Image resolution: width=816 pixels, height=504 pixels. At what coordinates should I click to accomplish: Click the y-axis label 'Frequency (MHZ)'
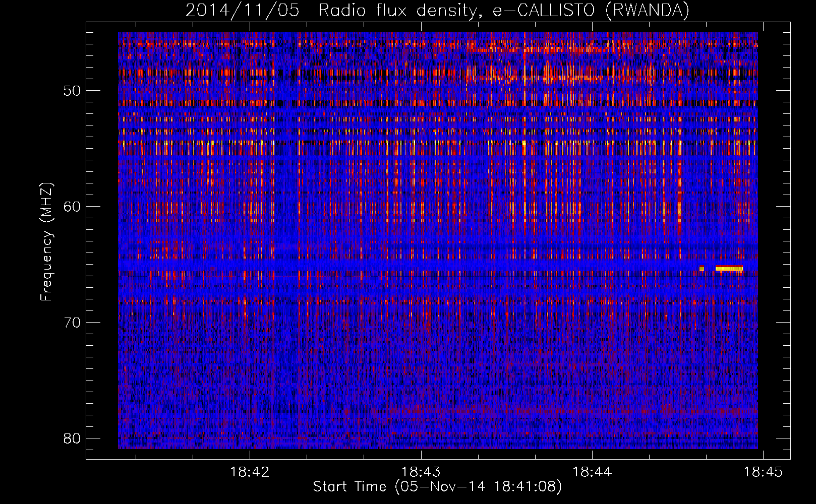coord(46,242)
